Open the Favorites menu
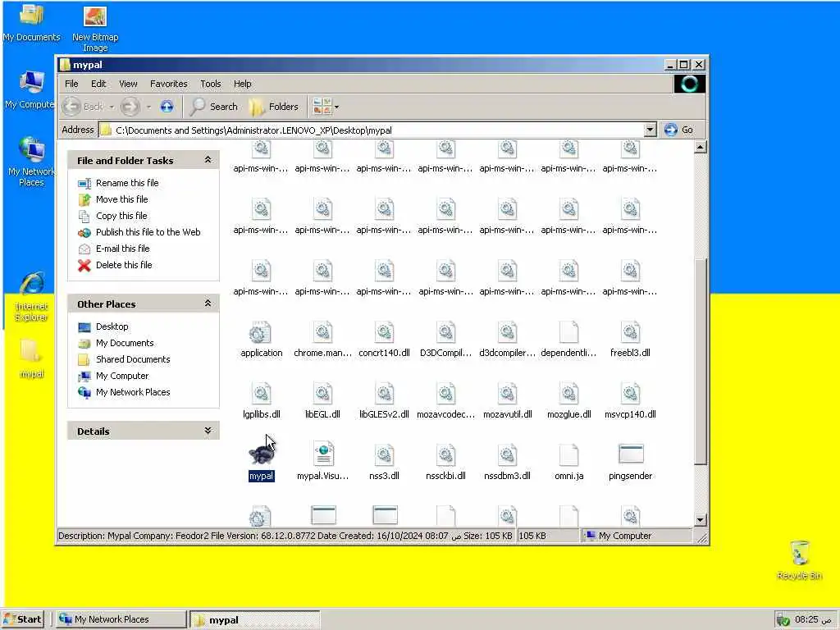 click(x=169, y=84)
